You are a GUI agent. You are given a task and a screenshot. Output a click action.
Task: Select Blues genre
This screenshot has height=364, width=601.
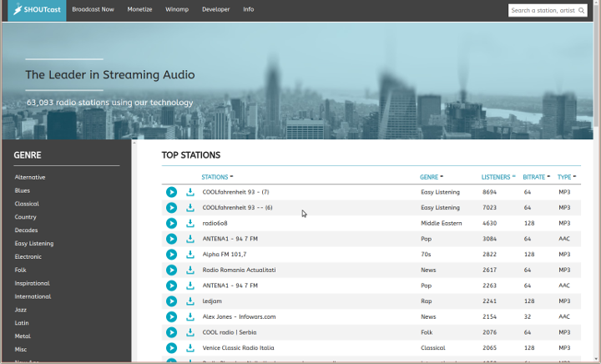point(23,190)
